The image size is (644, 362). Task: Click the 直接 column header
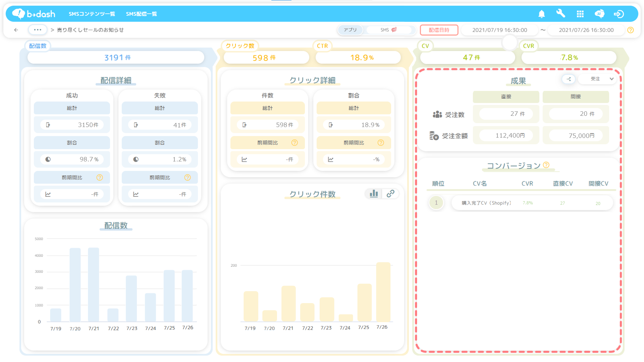(x=506, y=97)
